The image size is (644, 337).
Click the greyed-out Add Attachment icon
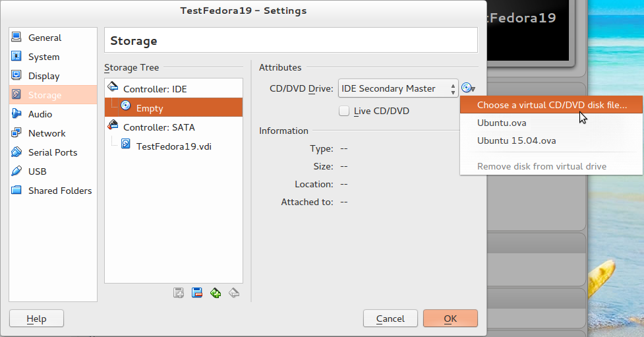(x=178, y=293)
